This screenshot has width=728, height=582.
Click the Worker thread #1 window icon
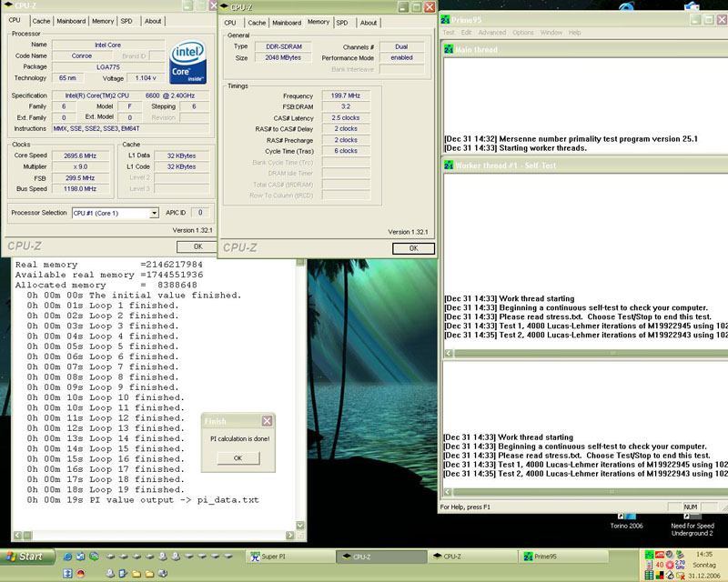(449, 166)
